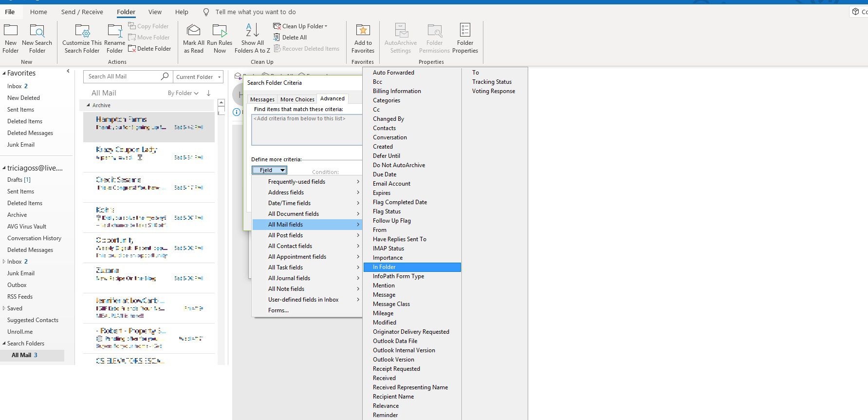The height and width of the screenshot is (420, 868).
Task: Switch to the Home ribbon tab
Action: point(38,12)
